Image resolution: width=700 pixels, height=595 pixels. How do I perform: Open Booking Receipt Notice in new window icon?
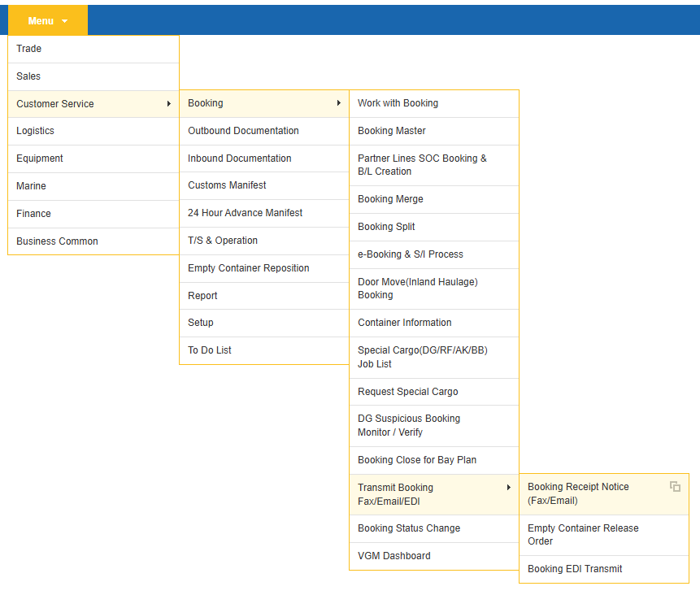click(675, 487)
